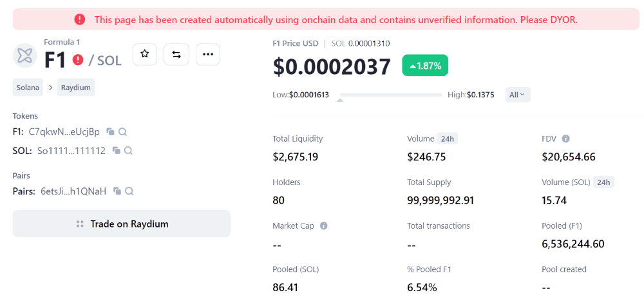Search the F1 token address
644x306 pixels.
(x=122, y=132)
